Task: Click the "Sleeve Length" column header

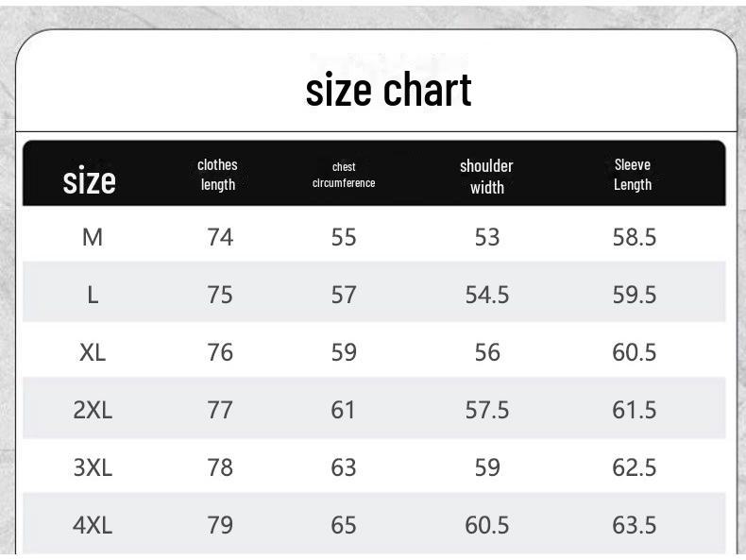Action: [633, 175]
